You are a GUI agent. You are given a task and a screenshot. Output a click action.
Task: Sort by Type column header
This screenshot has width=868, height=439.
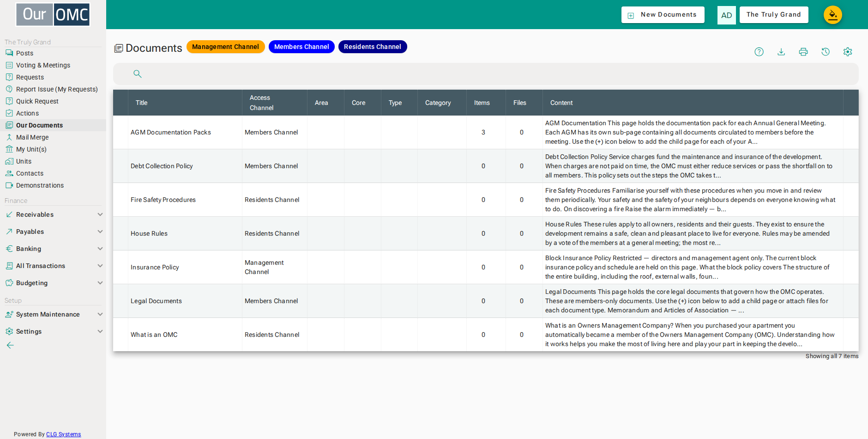click(x=395, y=103)
